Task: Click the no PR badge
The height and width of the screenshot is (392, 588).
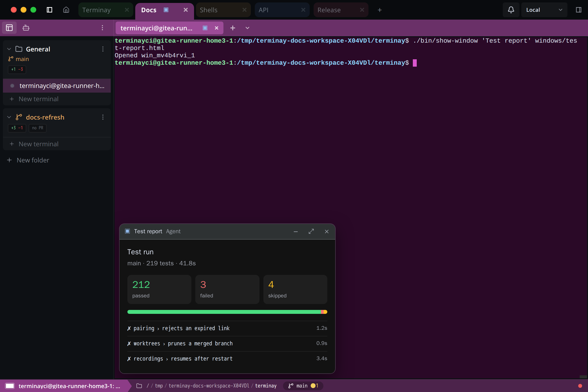Action: coord(37,128)
